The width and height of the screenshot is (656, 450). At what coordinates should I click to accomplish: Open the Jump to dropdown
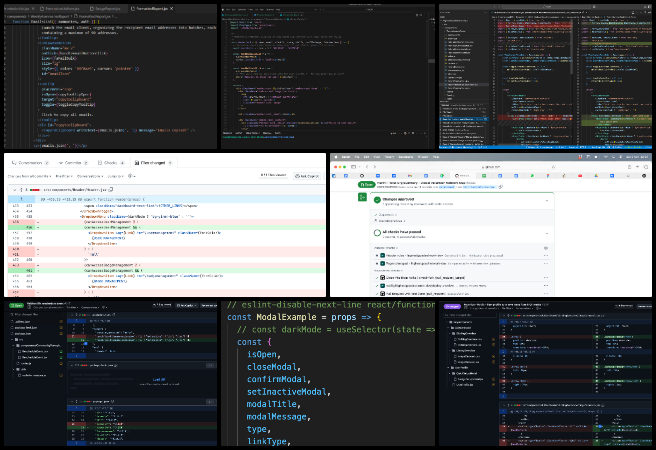click(x=115, y=176)
